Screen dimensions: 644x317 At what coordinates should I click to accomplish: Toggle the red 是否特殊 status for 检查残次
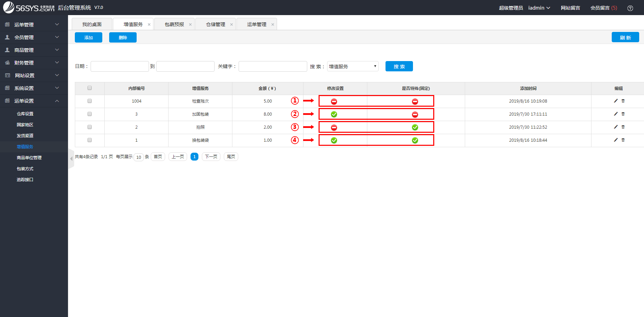tap(415, 102)
